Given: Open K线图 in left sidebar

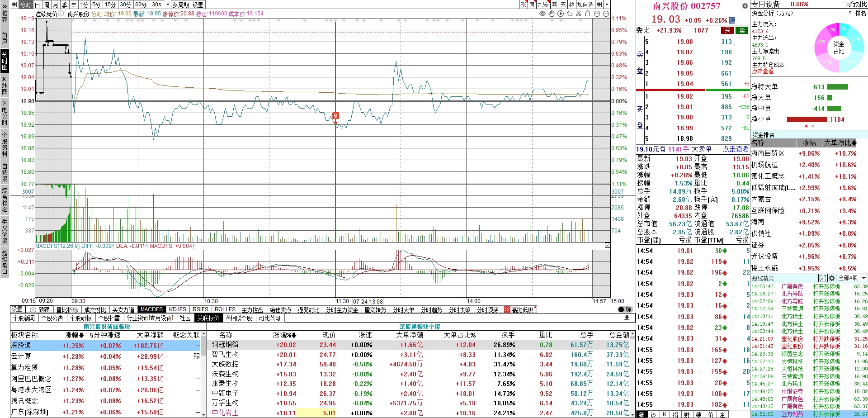Looking at the screenshot, I should coord(5,85).
